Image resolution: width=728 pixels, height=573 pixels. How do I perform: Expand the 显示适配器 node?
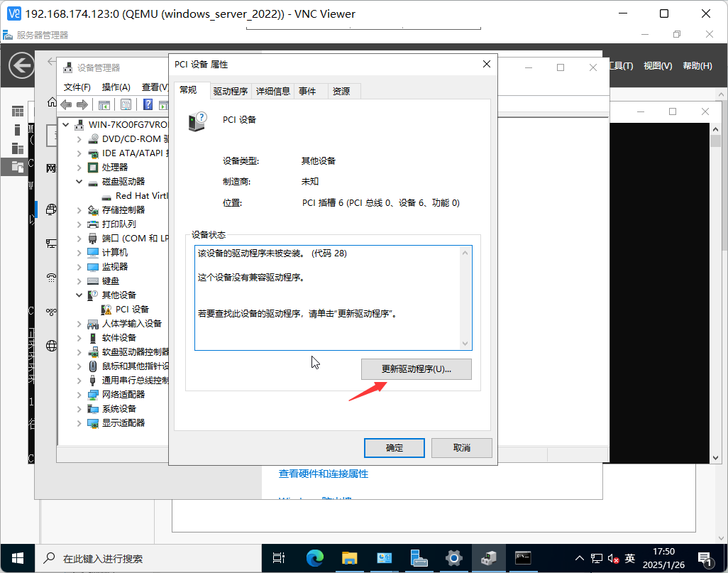[79, 423]
